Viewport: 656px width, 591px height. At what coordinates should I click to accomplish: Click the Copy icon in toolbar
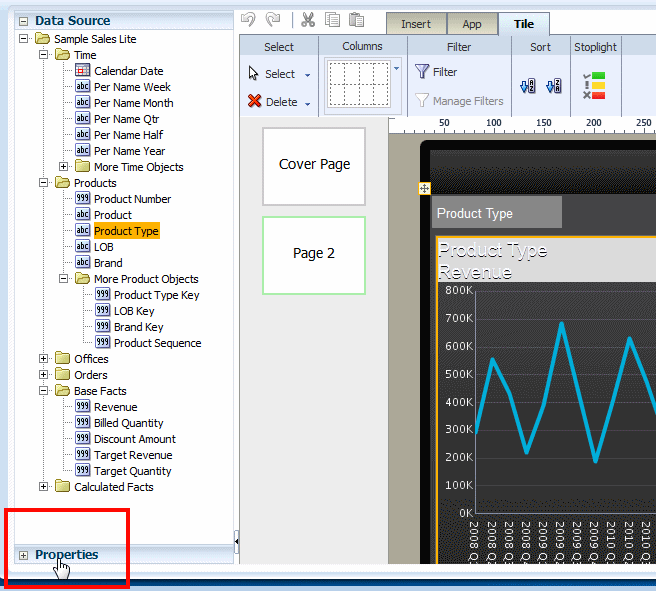coord(332,20)
